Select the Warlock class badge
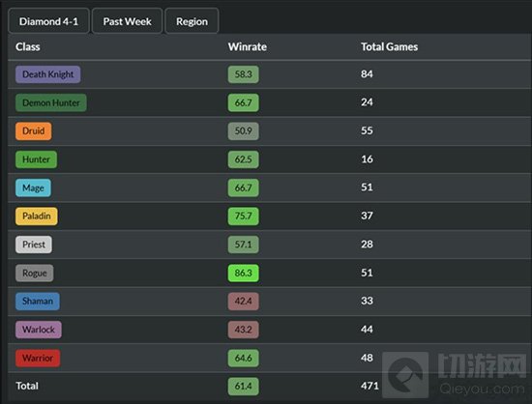 39,330
